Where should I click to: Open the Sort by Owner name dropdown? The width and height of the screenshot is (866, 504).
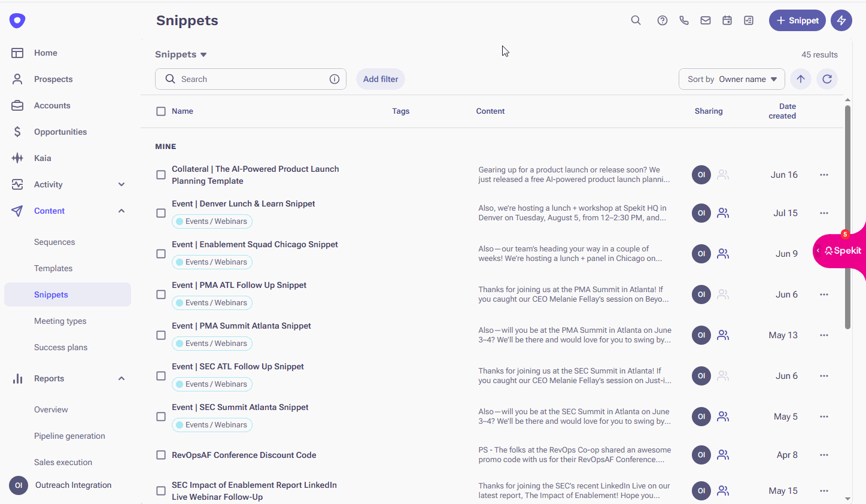point(731,79)
